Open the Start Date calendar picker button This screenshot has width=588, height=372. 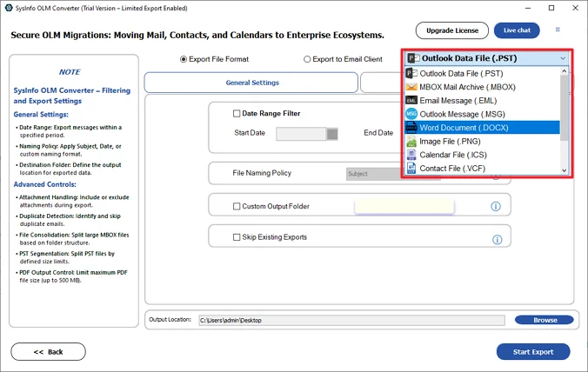[x=332, y=134]
